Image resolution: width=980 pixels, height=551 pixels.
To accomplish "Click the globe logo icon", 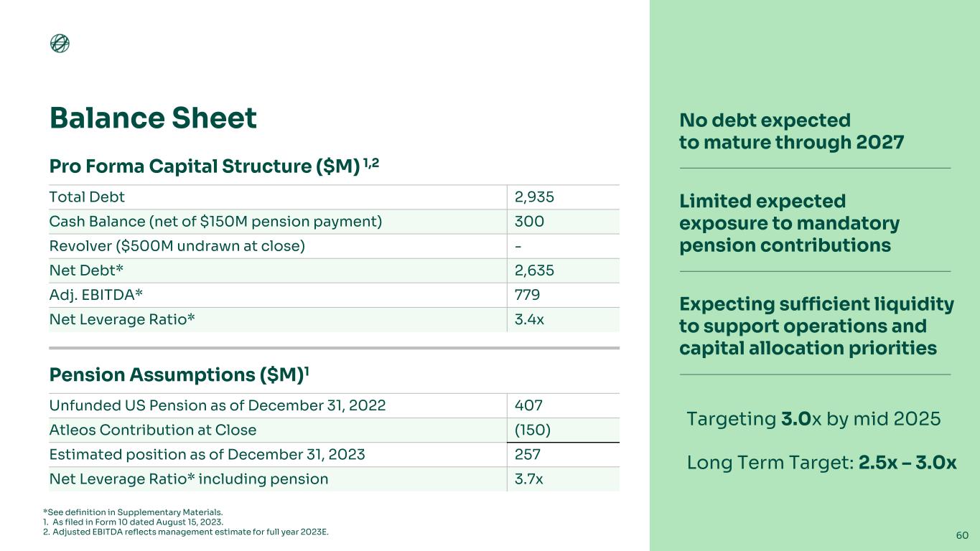I will [60, 44].
